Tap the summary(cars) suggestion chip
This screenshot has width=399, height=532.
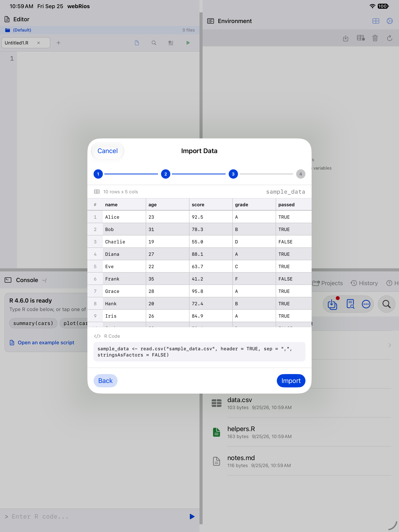pos(33,323)
